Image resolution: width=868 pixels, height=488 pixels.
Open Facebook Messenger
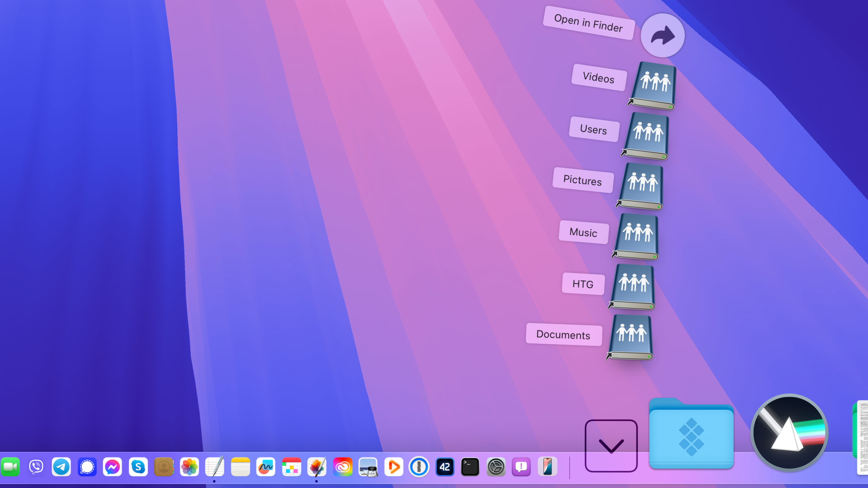click(x=112, y=467)
